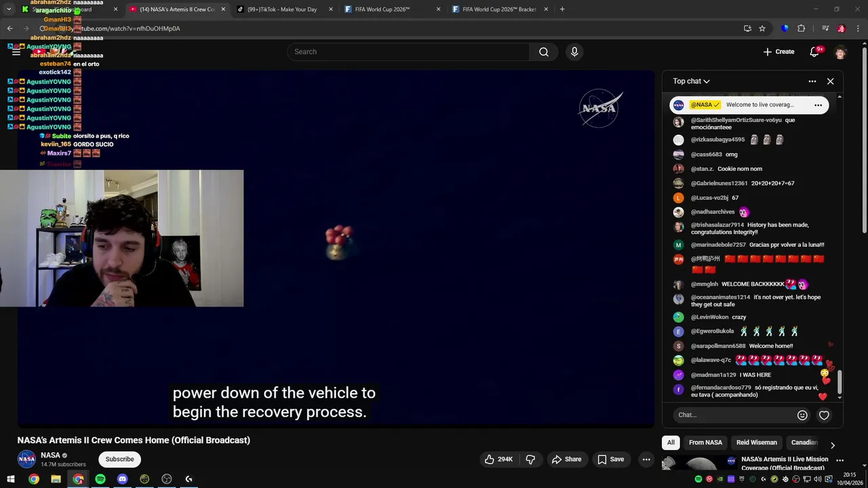Open File Explorer from the taskbar
Viewport: 868px width, 488px height.
coord(56,479)
